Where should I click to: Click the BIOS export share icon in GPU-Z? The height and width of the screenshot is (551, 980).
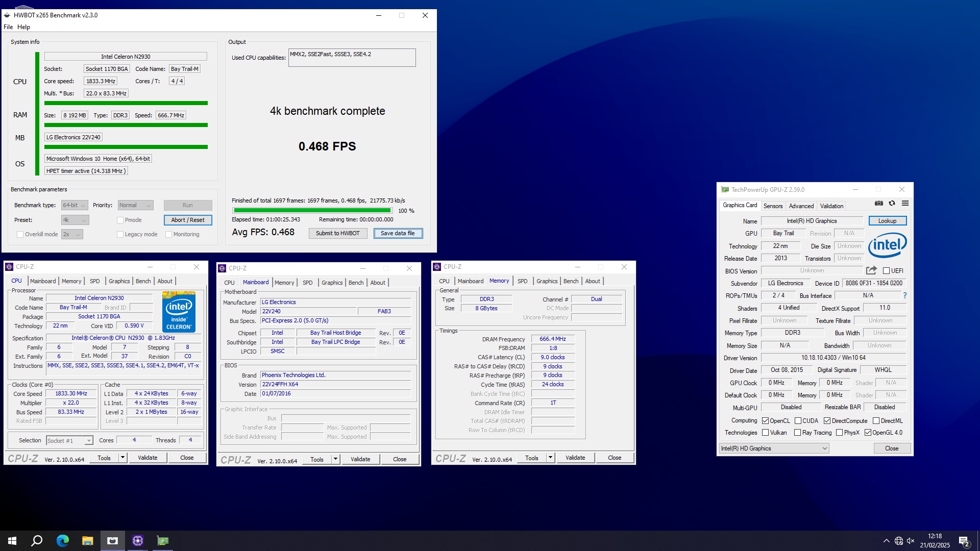(871, 270)
